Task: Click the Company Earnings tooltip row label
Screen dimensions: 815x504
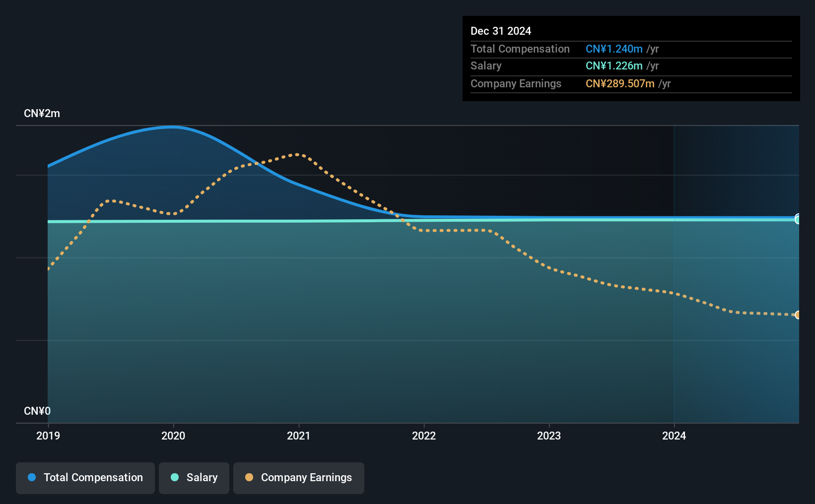Action: point(516,84)
